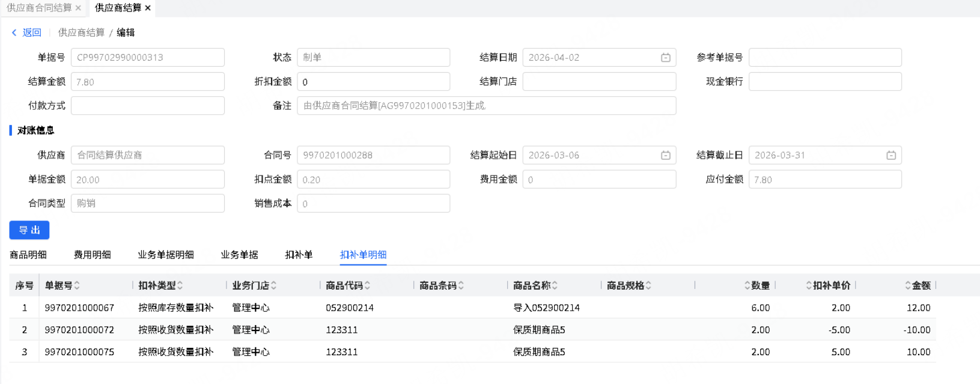Focus the 折扣金额 input field

[x=374, y=82]
